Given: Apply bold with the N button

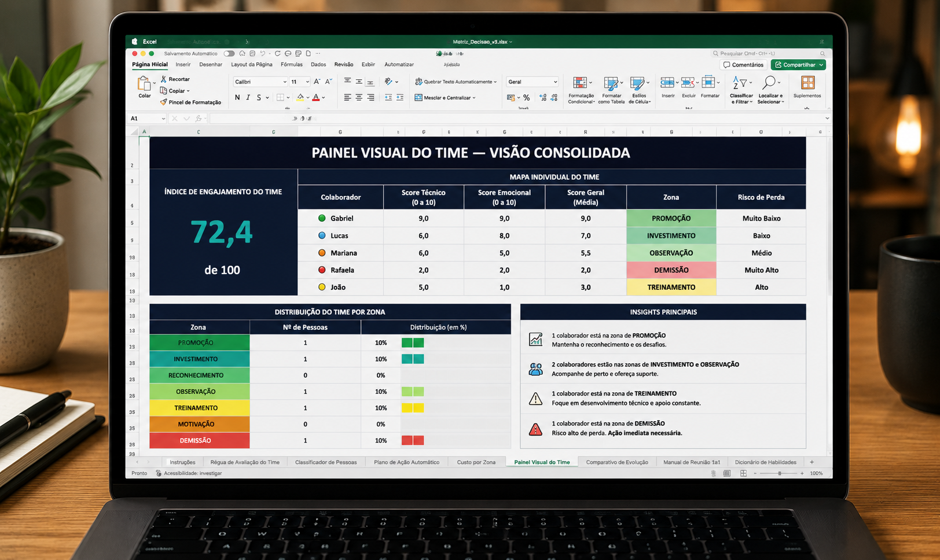Looking at the screenshot, I should point(237,98).
